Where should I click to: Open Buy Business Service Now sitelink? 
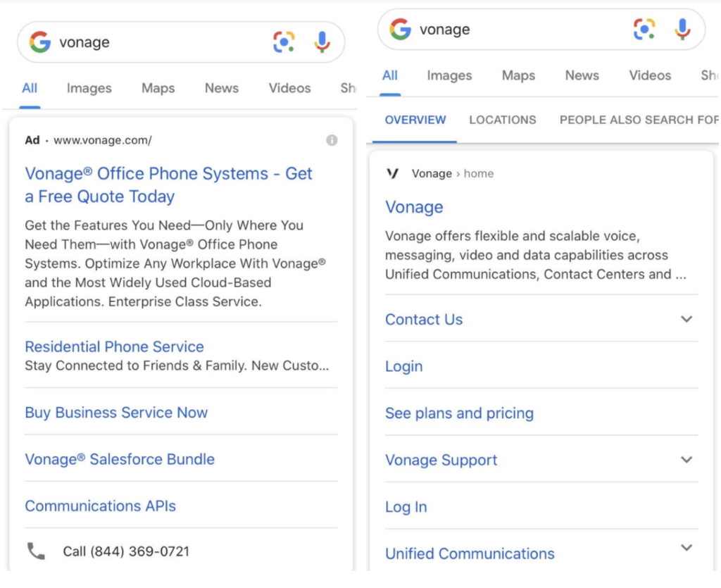(116, 413)
